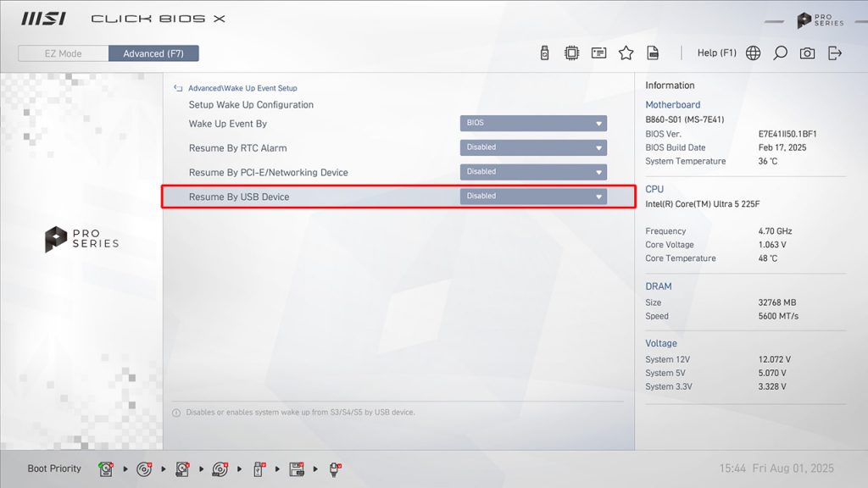
Task: Select the network cable boot device icon
Action: pos(335,469)
